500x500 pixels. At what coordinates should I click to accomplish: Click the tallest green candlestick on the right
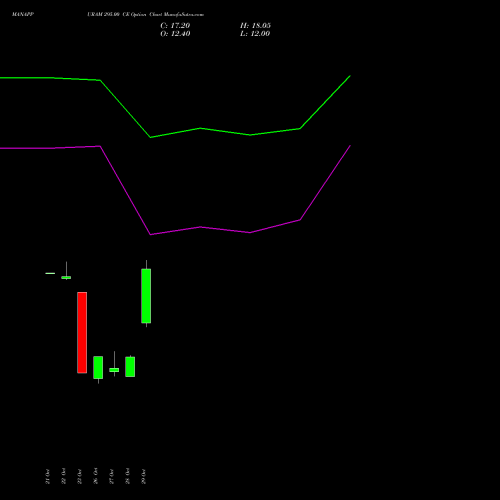click(x=146, y=296)
